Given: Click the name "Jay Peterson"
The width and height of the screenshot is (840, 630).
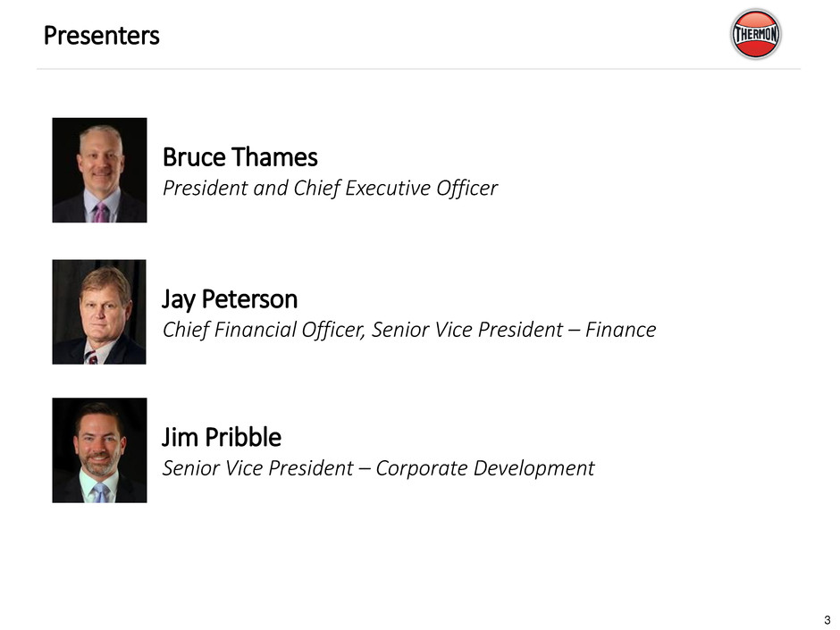Looking at the screenshot, I should tap(230, 298).
